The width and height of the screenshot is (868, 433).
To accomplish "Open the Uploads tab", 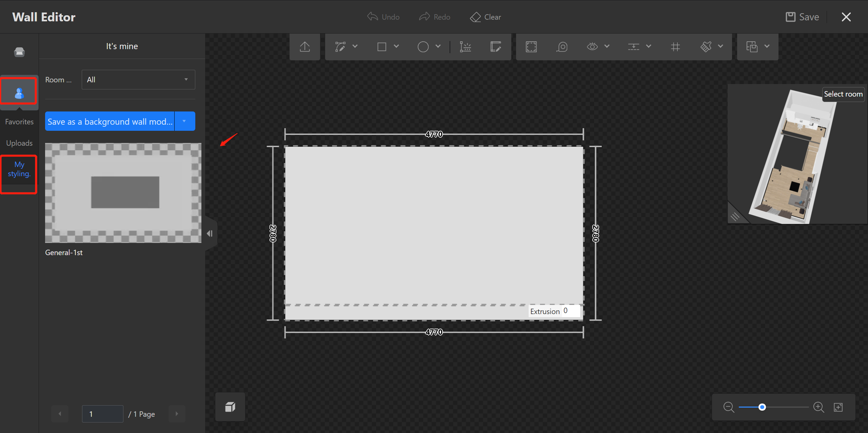I will (x=19, y=143).
